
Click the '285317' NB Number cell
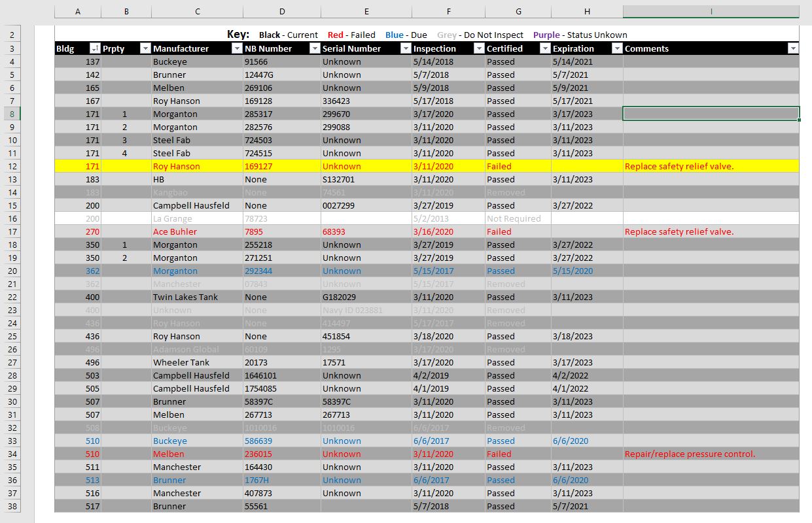(282, 114)
